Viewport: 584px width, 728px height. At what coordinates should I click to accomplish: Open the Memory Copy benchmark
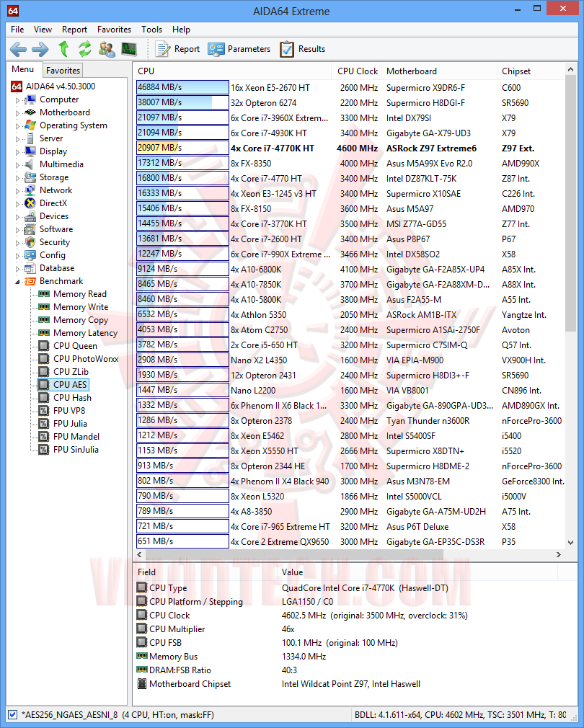81,320
